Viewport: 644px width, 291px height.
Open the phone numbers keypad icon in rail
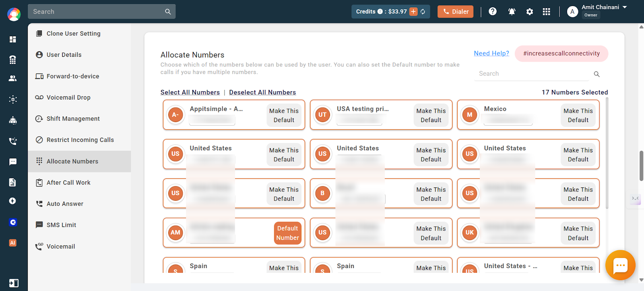13,60
